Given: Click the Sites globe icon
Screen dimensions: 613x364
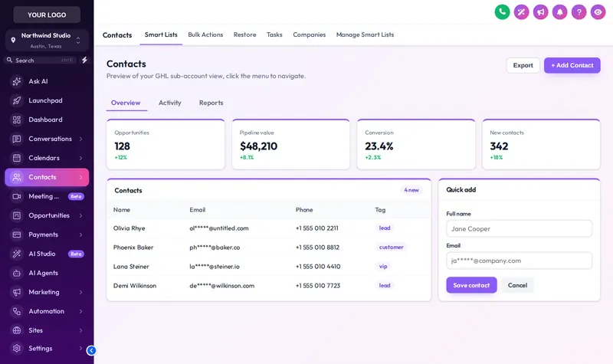Looking at the screenshot, I should click(x=16, y=330).
